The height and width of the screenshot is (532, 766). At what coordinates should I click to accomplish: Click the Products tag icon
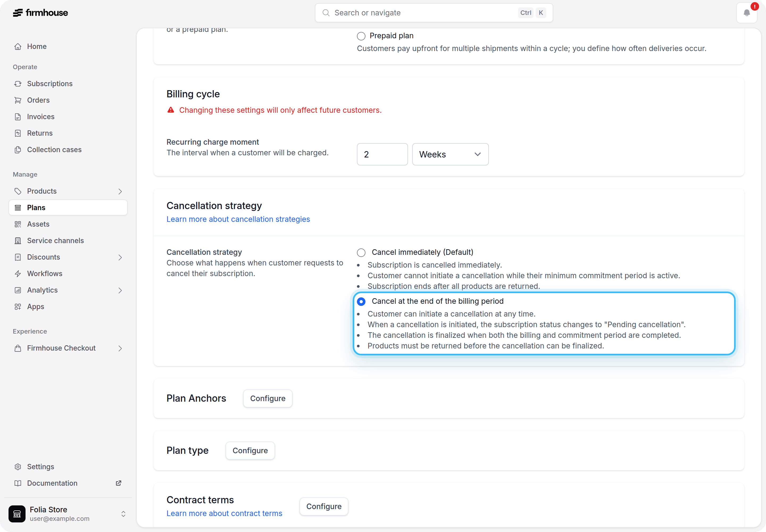click(18, 191)
